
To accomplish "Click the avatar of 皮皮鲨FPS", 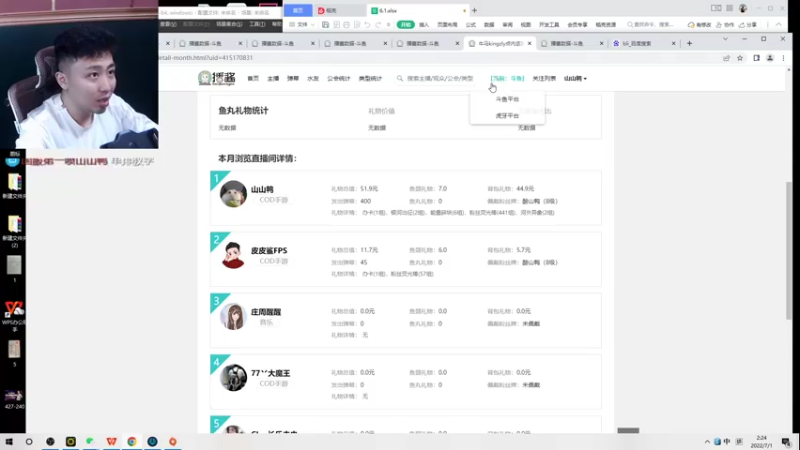I will [233, 255].
